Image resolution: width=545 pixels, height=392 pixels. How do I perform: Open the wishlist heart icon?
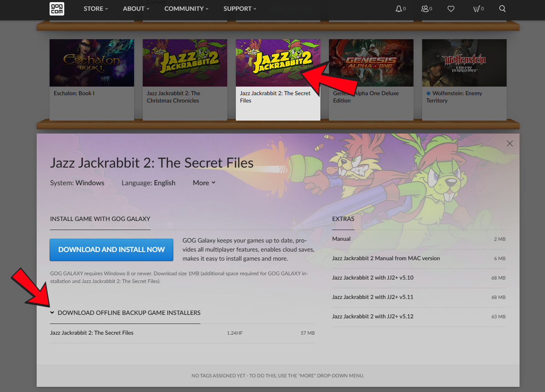451,9
